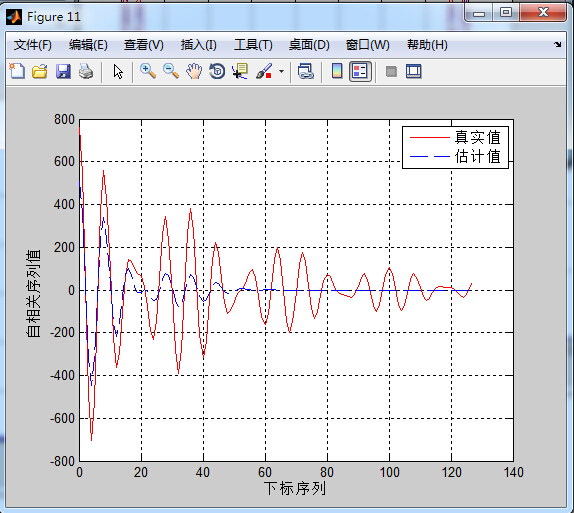Select the Zoom Out magnifier tool
Image resolution: width=574 pixels, height=513 pixels.
coord(171,71)
